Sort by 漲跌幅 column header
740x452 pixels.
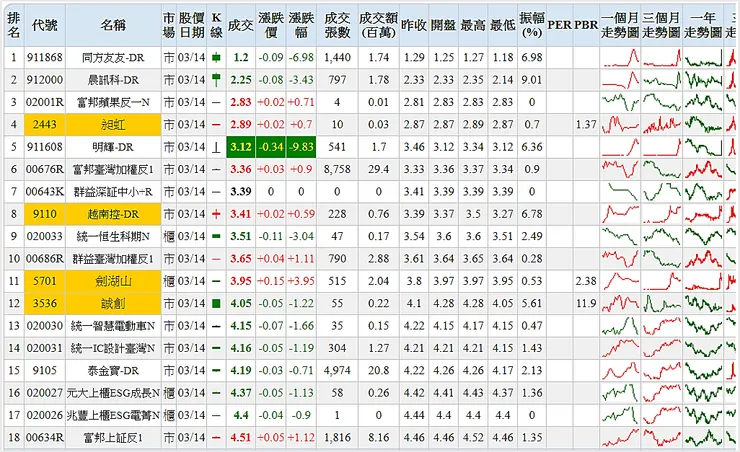click(x=301, y=25)
